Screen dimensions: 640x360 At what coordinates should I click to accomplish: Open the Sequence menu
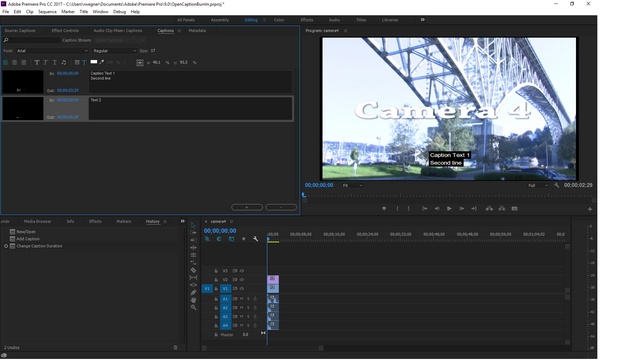(47, 12)
